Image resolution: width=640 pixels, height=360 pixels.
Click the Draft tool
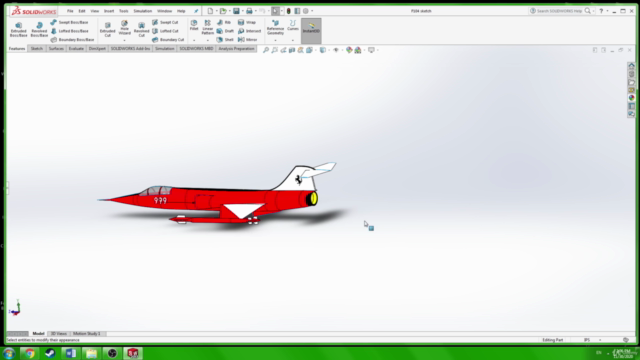(x=225, y=31)
